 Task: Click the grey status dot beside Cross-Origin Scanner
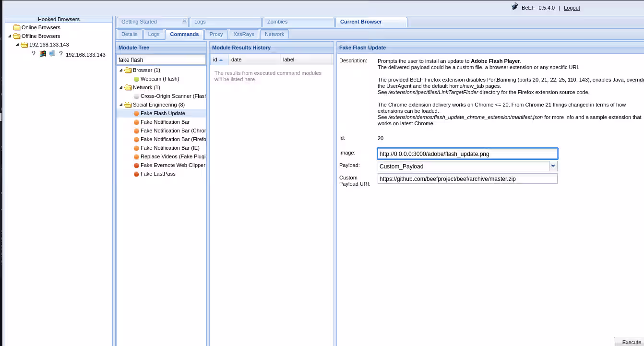pyautogui.click(x=136, y=96)
